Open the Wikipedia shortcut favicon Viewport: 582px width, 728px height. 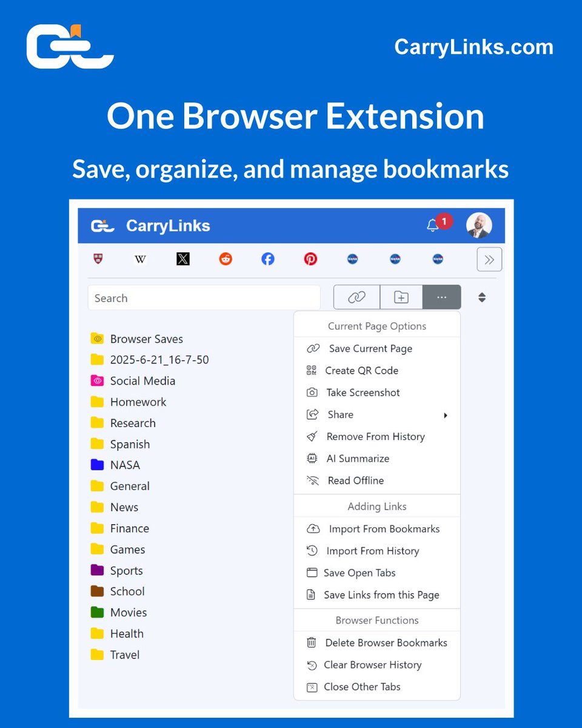140,259
